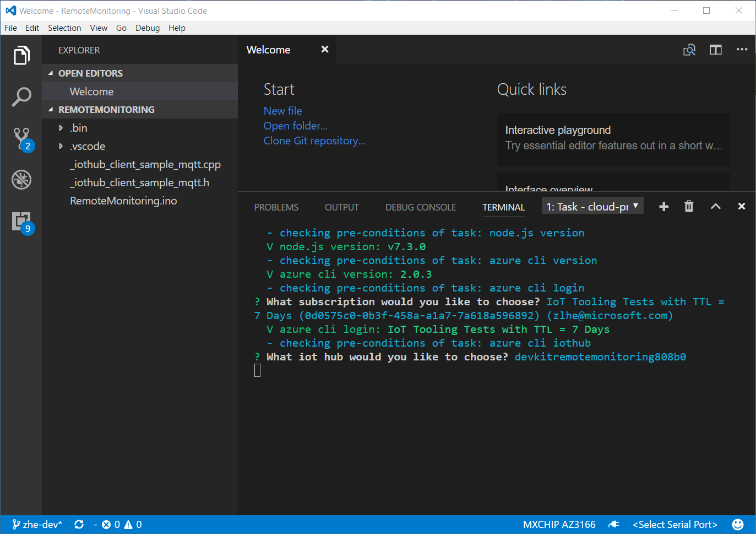Click the Open folder... link

(295, 126)
